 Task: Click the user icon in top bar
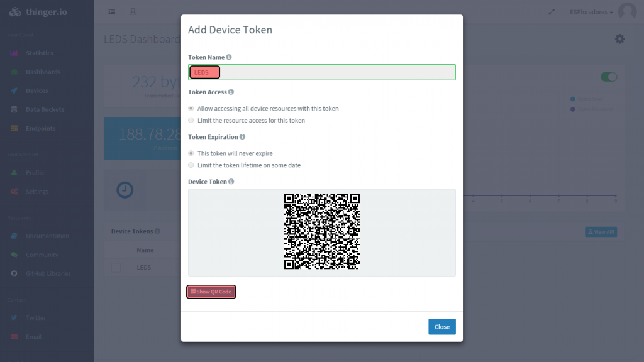tap(133, 11)
